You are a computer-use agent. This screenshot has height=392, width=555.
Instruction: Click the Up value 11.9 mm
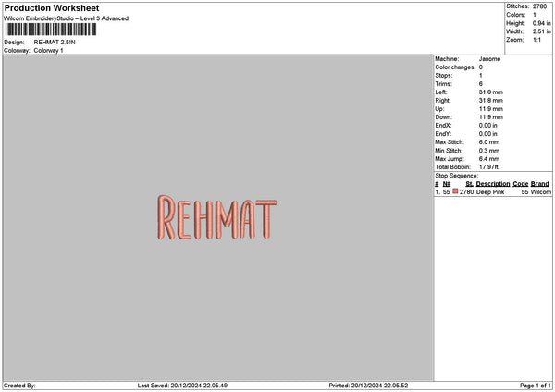(x=490, y=109)
